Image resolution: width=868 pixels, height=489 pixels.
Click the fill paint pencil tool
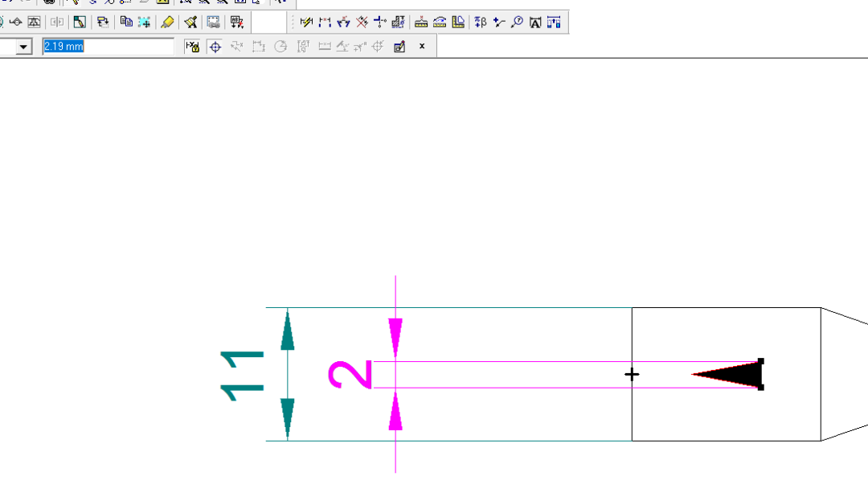click(79, 23)
